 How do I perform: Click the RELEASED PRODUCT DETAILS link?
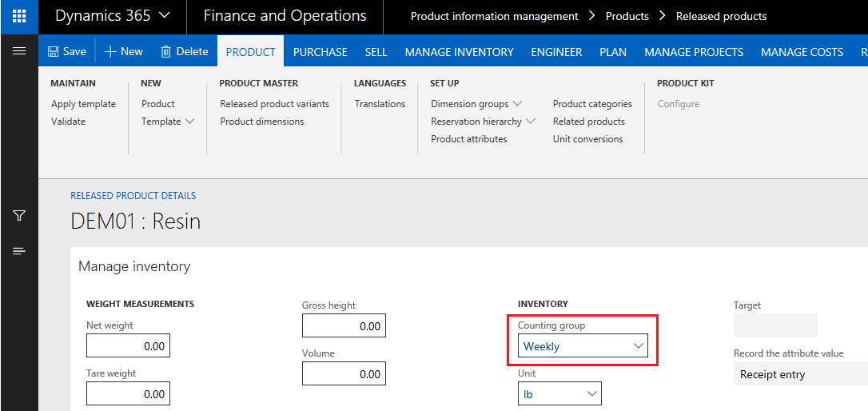(133, 196)
